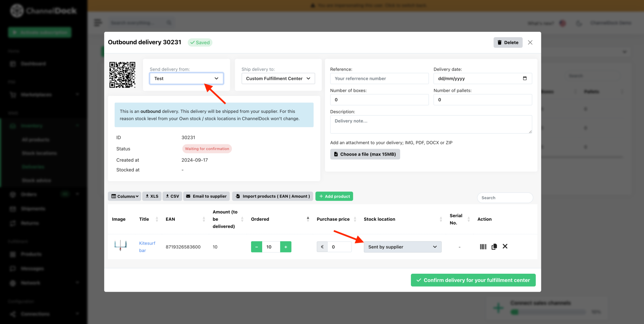
Task: Click the purchase price euro input
Action: coord(339,247)
